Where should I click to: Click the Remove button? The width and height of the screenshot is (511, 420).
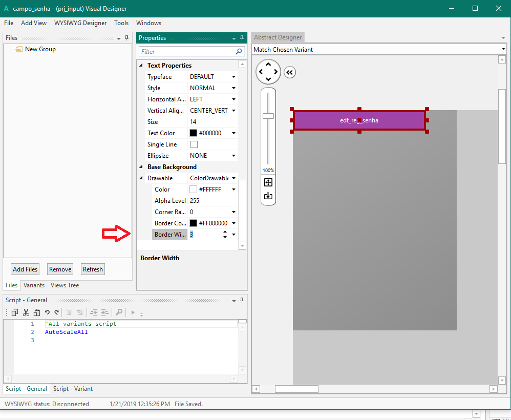click(x=60, y=269)
